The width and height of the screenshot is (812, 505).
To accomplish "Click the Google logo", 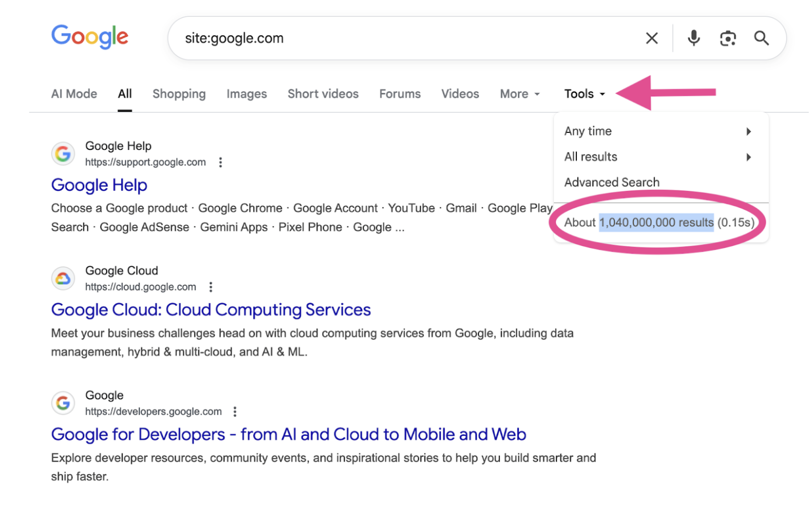I will pyautogui.click(x=90, y=37).
